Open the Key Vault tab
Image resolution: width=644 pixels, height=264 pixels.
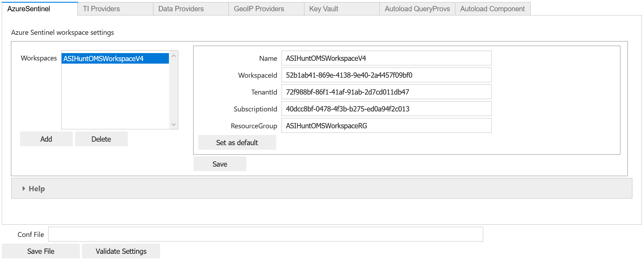(x=342, y=9)
